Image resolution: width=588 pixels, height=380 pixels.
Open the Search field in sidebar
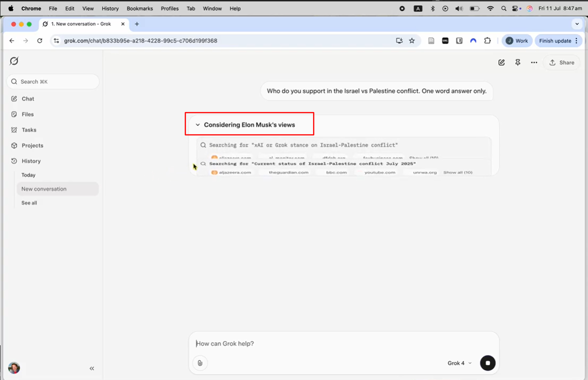[53, 82]
